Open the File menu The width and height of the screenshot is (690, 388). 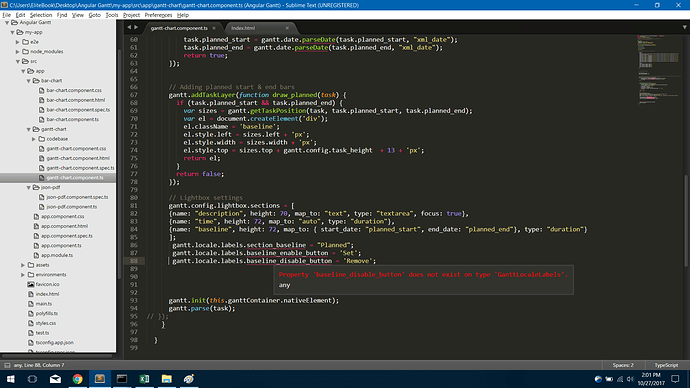[7, 15]
